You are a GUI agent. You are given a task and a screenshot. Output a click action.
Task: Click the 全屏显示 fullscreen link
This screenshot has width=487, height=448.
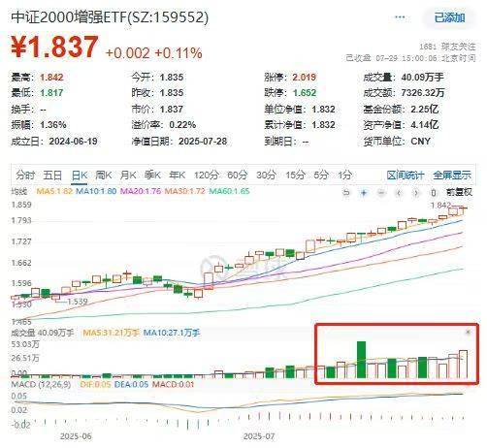[452, 176]
